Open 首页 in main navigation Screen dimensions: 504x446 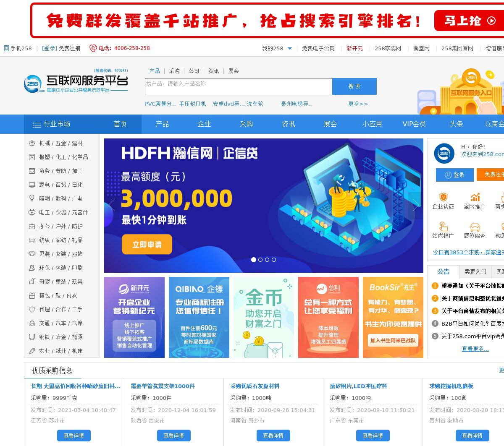(x=120, y=124)
